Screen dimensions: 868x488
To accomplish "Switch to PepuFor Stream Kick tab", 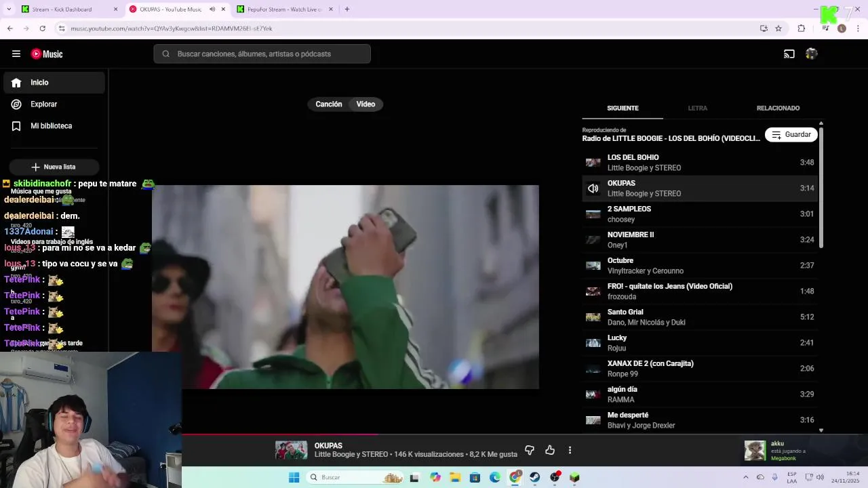I will (x=285, y=9).
